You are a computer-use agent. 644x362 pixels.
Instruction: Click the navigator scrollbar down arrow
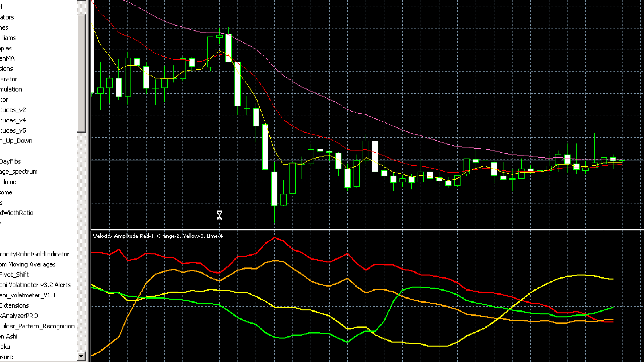point(81,356)
